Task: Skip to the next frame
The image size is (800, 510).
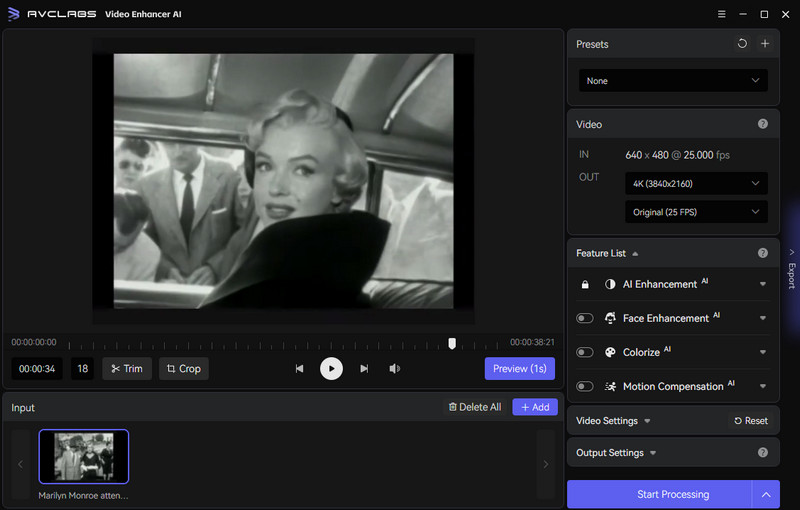Action: [x=364, y=368]
